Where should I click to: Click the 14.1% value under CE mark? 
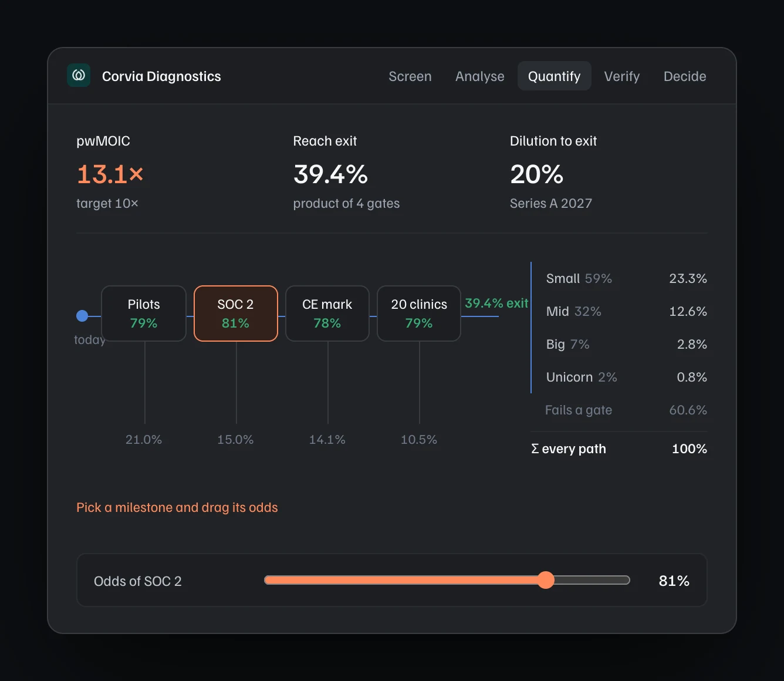click(x=327, y=440)
